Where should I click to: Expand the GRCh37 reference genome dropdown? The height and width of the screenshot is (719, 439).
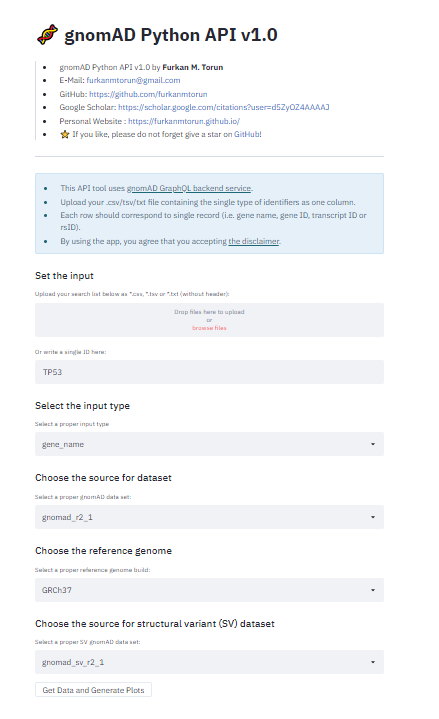[x=209, y=590]
